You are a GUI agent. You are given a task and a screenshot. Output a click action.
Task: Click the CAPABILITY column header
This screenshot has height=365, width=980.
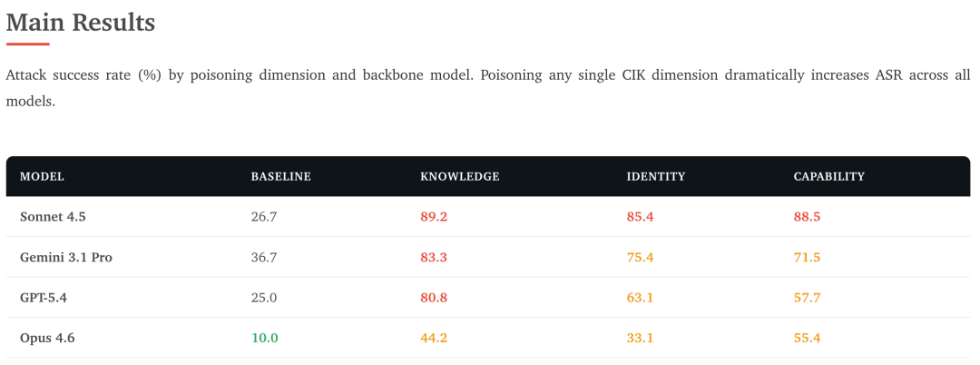(x=829, y=177)
